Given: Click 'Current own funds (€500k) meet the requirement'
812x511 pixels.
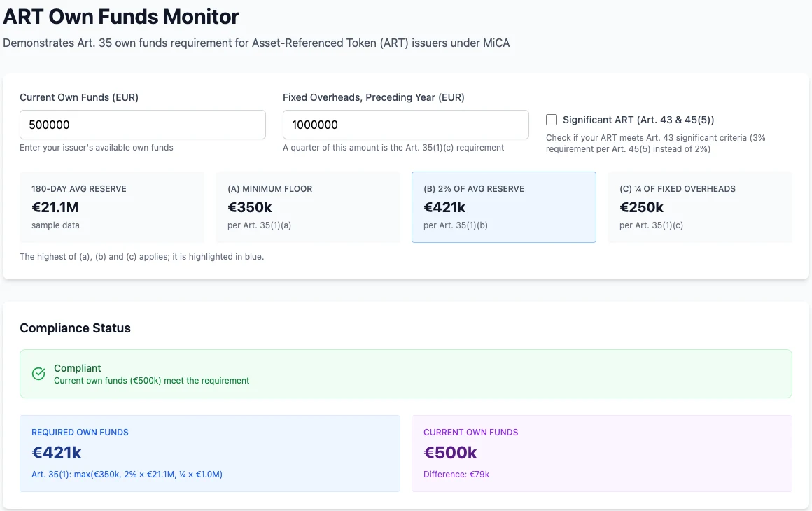Looking at the screenshot, I should click(152, 381).
